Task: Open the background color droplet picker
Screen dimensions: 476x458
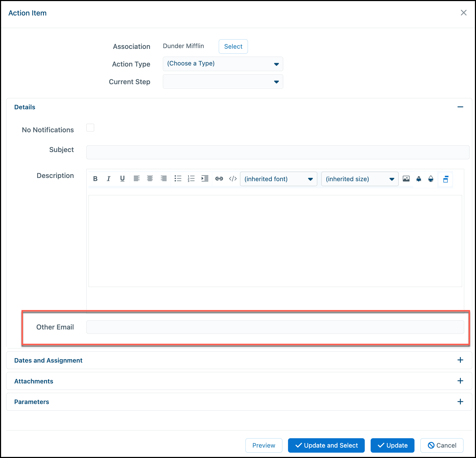Action: click(x=431, y=179)
